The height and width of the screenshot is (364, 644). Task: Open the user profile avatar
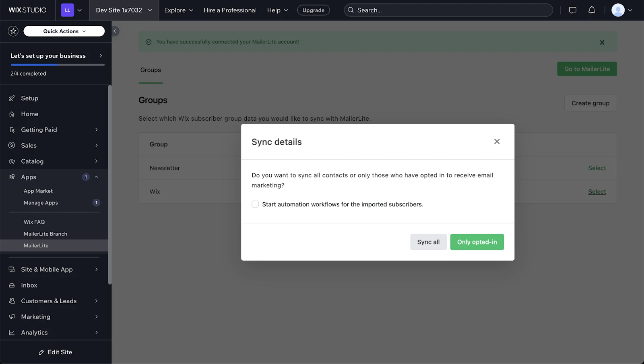click(618, 10)
